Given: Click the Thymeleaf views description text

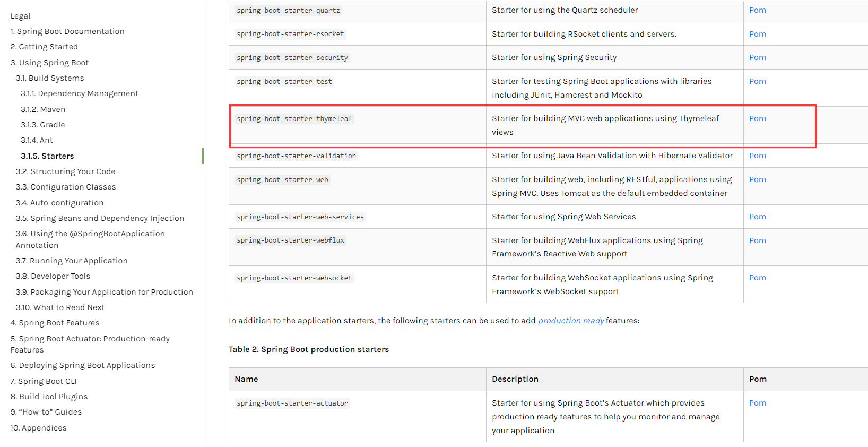Looking at the screenshot, I should point(605,125).
